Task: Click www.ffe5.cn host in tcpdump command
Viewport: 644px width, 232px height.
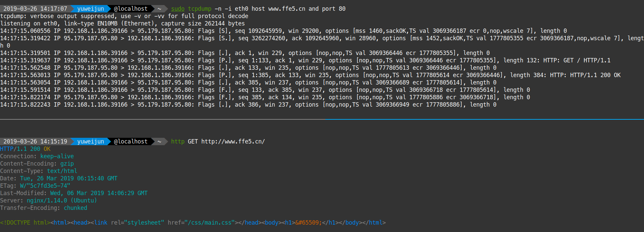Action: 287,9
